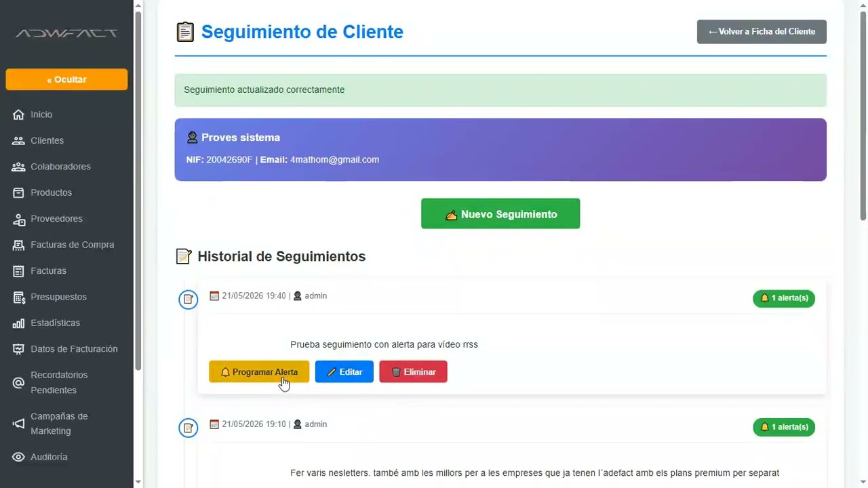Click the 'Fer varis nesletters' note text
868x488 pixels.
534,473
